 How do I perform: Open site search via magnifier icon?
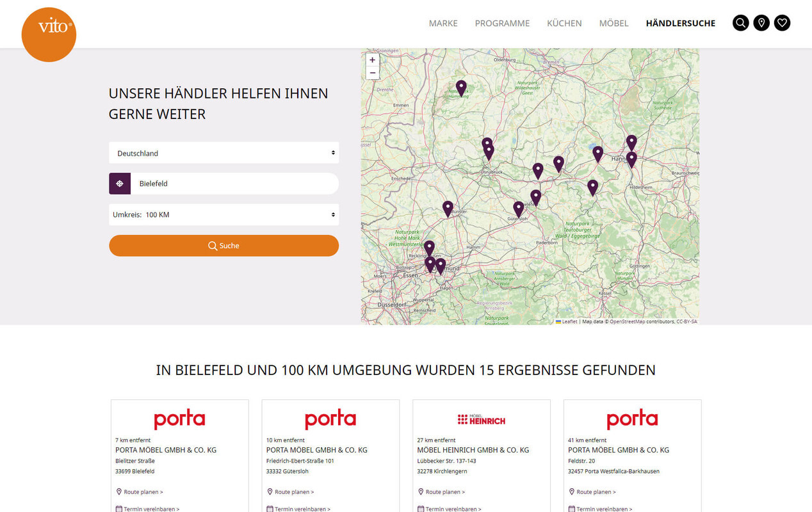click(x=740, y=22)
